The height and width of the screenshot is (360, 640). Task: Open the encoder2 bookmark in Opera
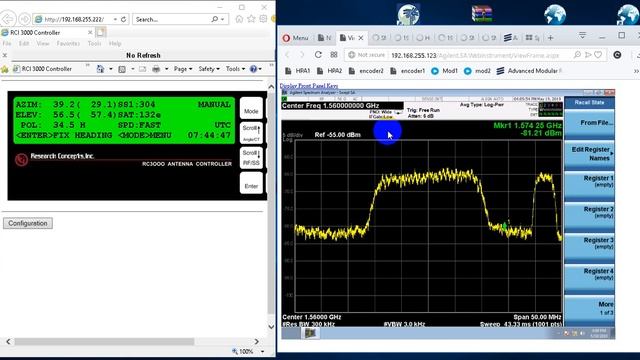coord(366,71)
